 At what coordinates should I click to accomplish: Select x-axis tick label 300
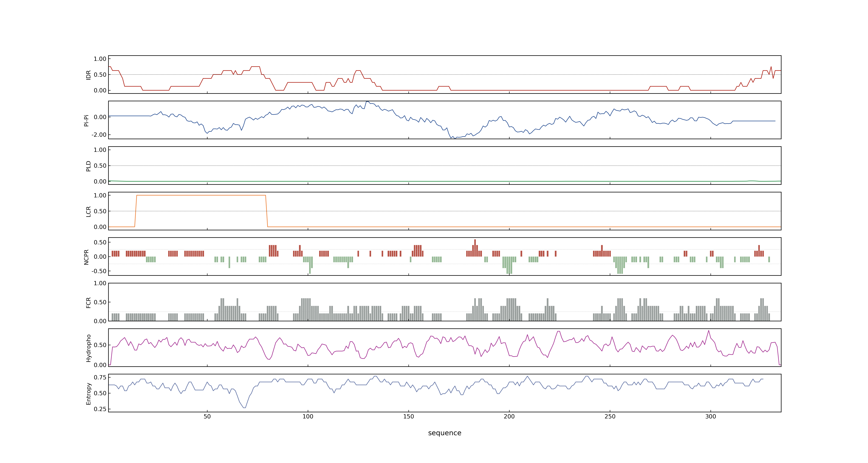click(x=711, y=416)
